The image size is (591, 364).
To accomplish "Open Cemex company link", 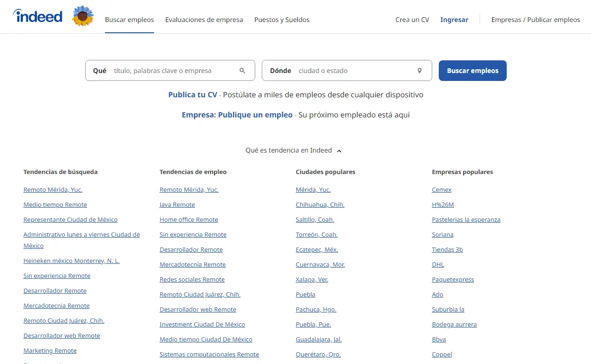I will (x=442, y=189).
